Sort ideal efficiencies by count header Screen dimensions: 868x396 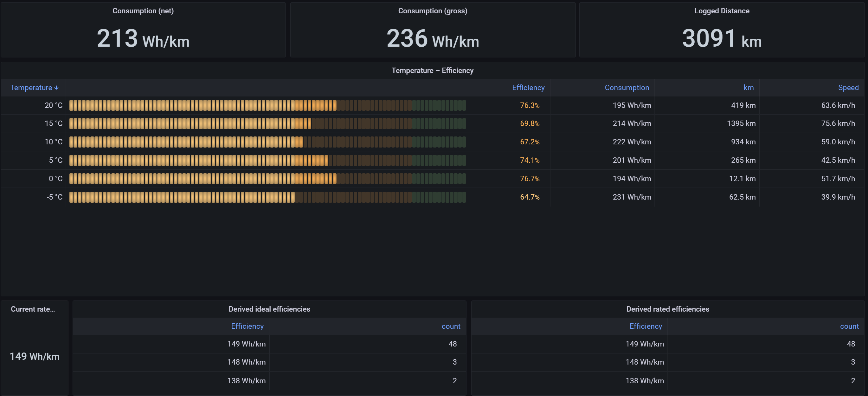(x=451, y=326)
